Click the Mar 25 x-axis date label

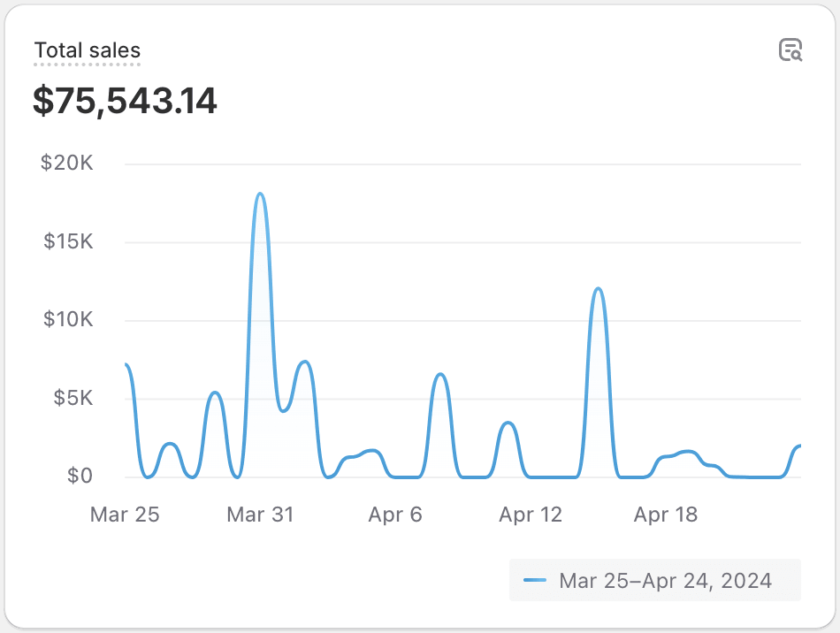click(x=125, y=515)
